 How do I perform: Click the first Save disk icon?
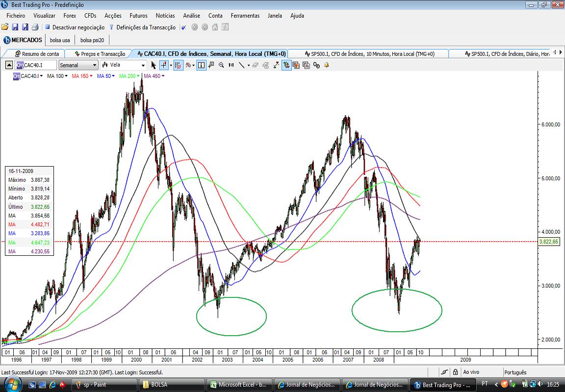point(15,27)
